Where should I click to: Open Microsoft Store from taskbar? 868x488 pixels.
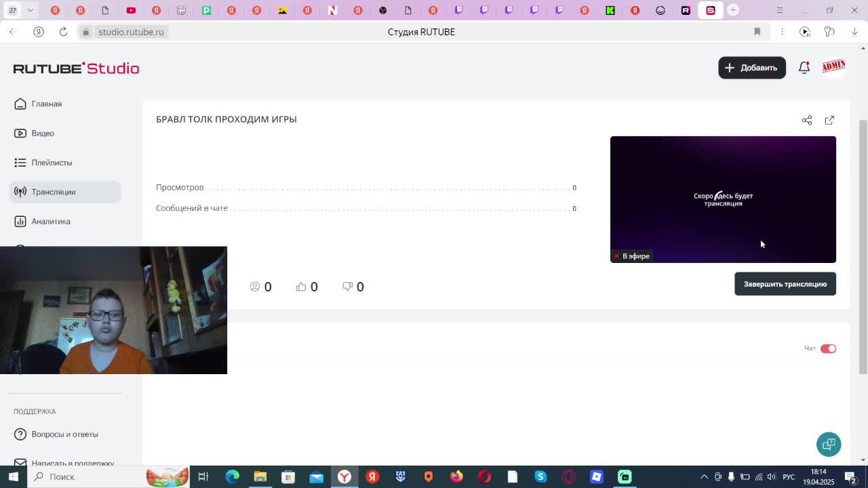click(288, 476)
